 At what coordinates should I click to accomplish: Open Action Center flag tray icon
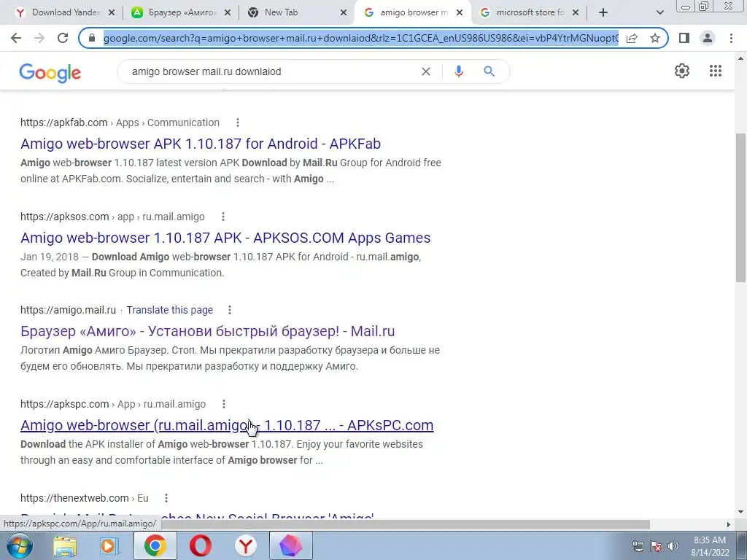click(656, 546)
